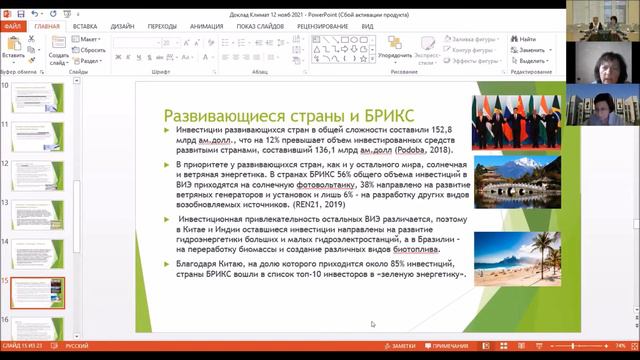
Task: Open the ФАЙЛ tab
Action: (13, 26)
